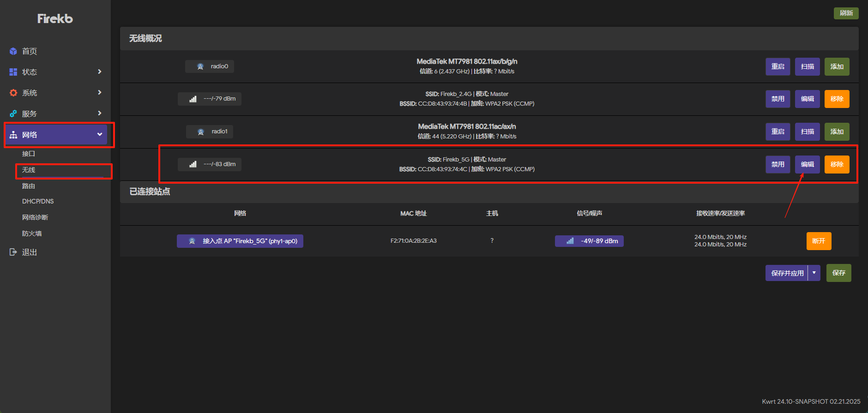
Task: Expand the 服务 menu chevron
Action: pos(100,113)
